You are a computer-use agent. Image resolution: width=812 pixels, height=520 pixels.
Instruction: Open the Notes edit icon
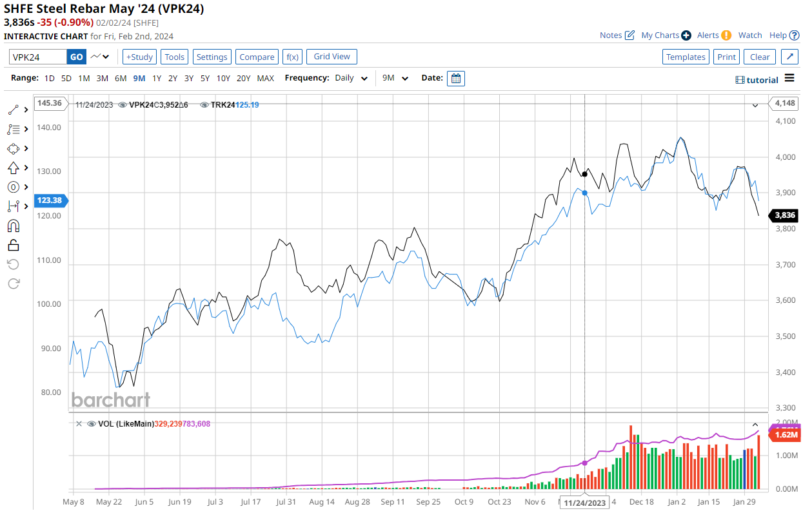629,35
